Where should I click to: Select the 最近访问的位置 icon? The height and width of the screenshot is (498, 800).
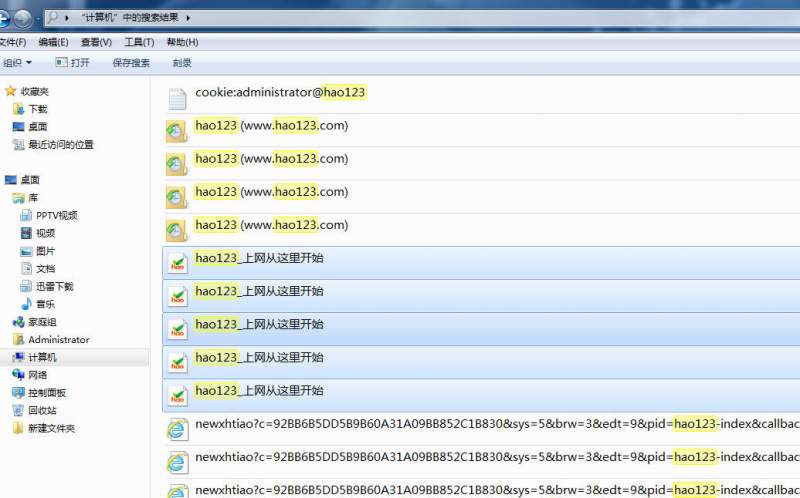tap(18, 145)
